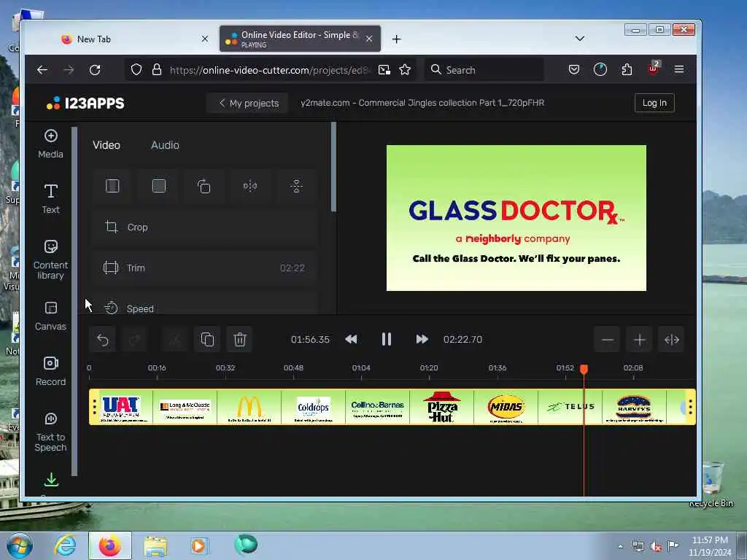This screenshot has width=747, height=560.
Task: Fast forward the playback
Action: 422,339
